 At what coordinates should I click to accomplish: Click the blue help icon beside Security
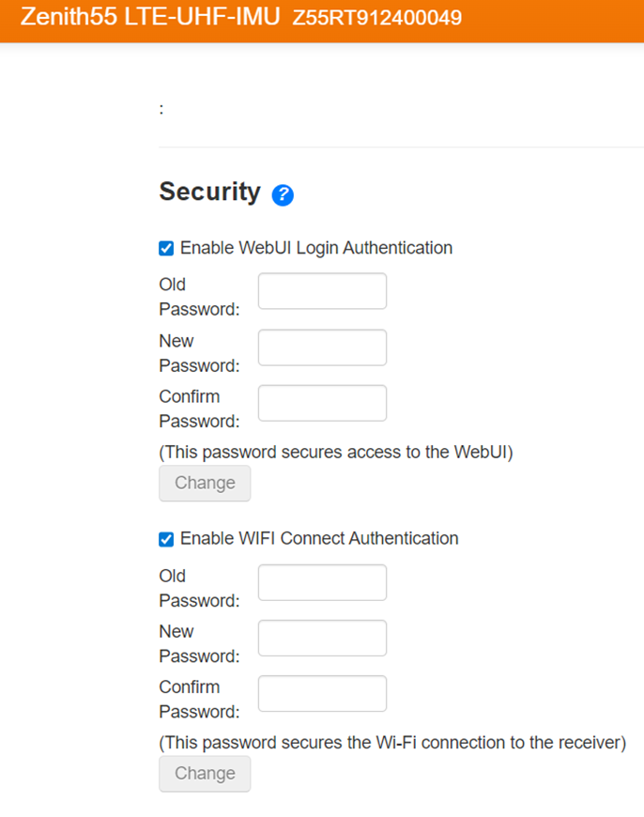point(283,195)
